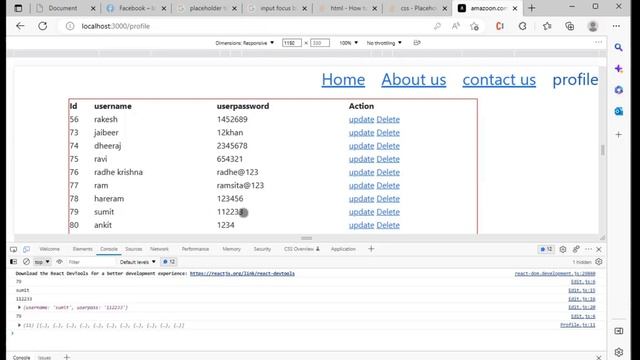Add a sidebar app with plus icon
640x360 pixels.
[619, 134]
